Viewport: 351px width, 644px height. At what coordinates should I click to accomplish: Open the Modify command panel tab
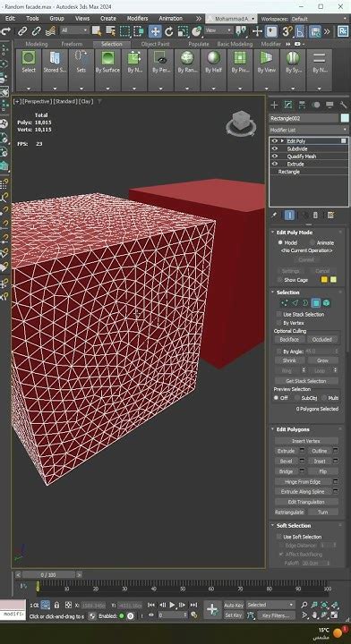coord(288,106)
